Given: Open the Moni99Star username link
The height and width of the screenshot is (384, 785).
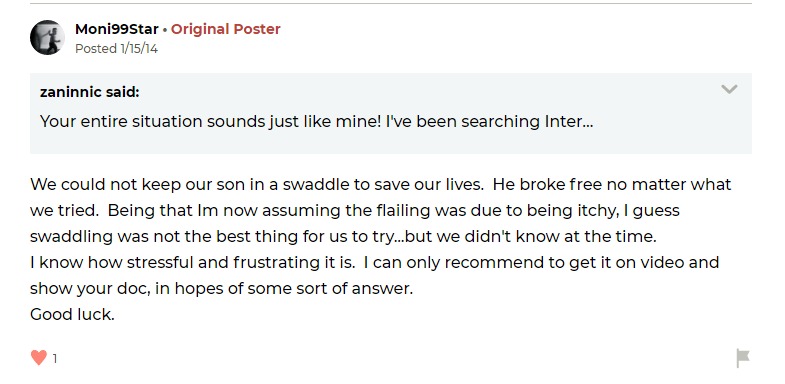Looking at the screenshot, I should (117, 29).
